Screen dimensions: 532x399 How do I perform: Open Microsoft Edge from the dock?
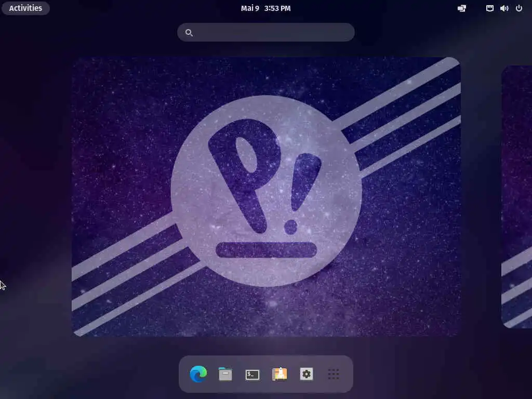pyautogui.click(x=198, y=374)
